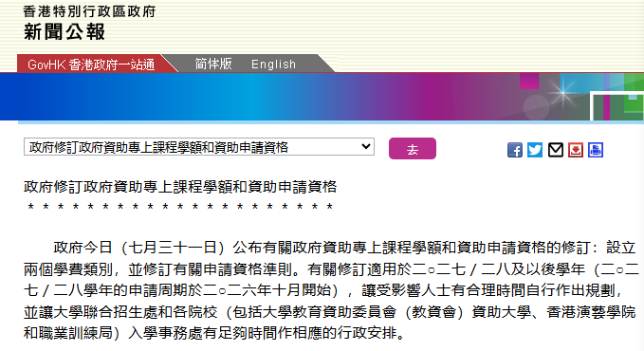Switch to English version
The width and height of the screenshot is (644, 351).
tap(273, 65)
